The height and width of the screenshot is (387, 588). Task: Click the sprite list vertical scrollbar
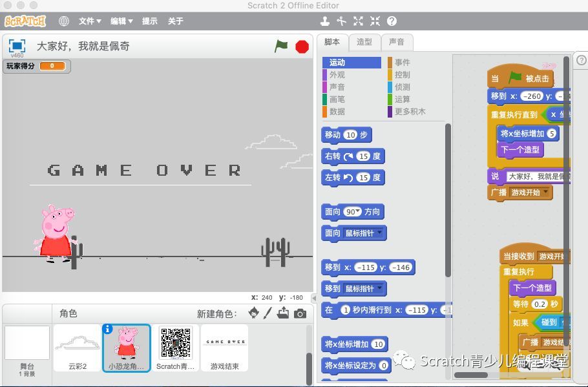[x=309, y=369]
